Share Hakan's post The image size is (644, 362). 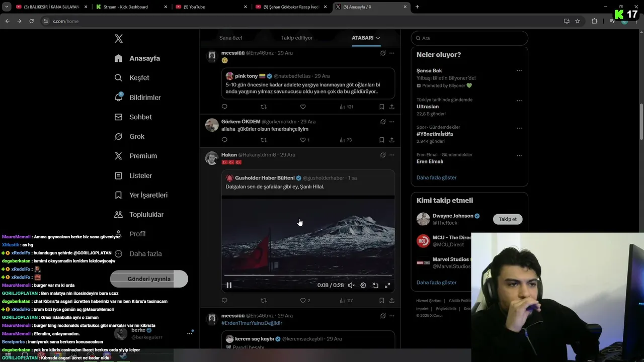click(x=392, y=300)
